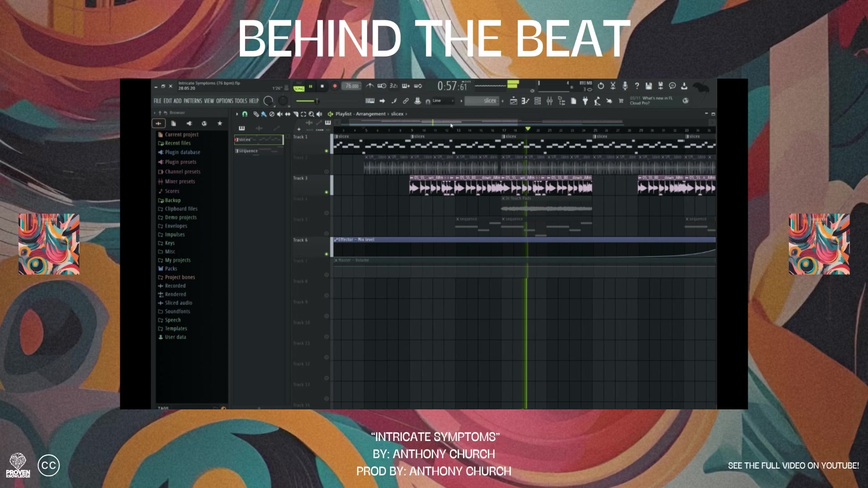Screen dimensions: 868x488
Task: Click the link icon in toolbar
Action: (x=406, y=101)
